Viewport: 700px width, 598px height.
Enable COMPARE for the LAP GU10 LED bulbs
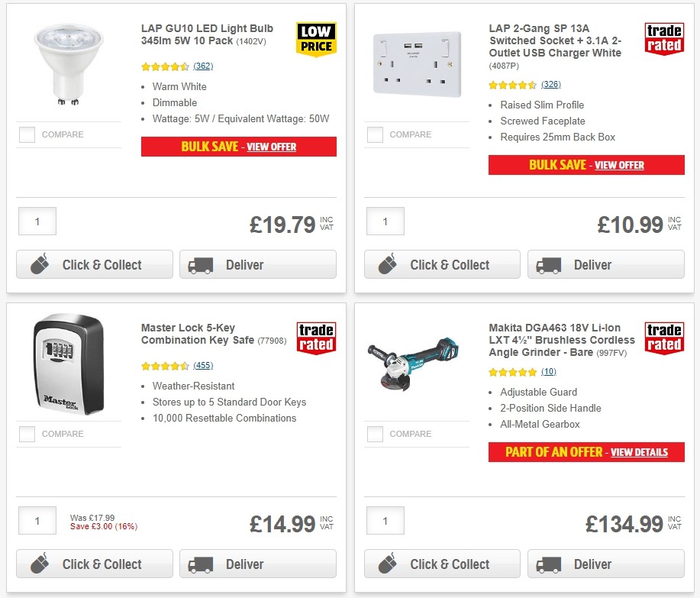point(27,134)
